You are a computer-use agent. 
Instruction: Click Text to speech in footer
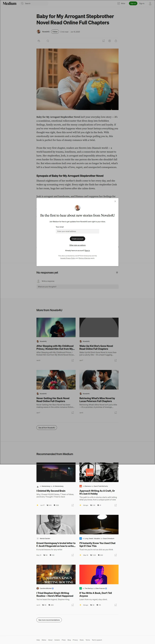click(97, 640)
